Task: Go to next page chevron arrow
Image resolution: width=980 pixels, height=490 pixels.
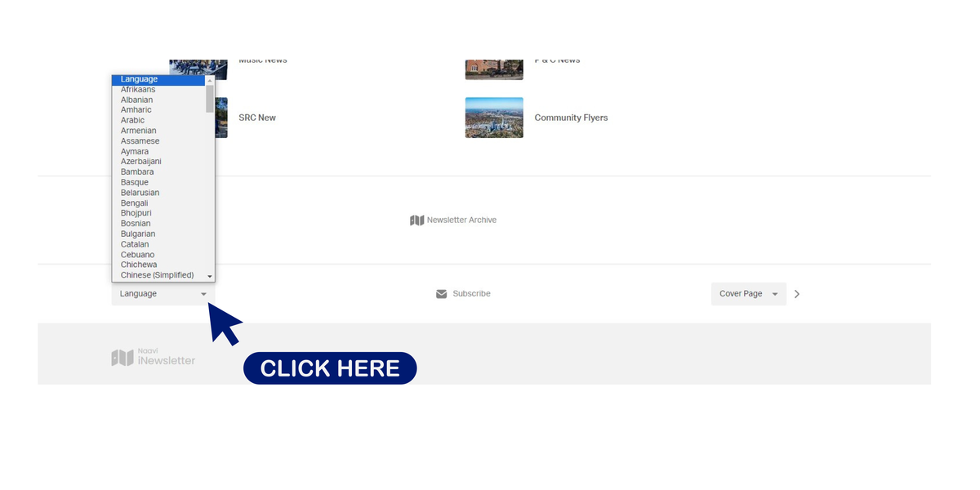Action: click(x=797, y=294)
